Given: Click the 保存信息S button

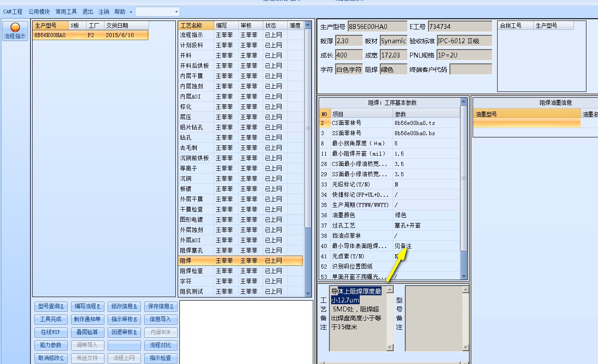Looking at the screenshot, I should [161, 306].
